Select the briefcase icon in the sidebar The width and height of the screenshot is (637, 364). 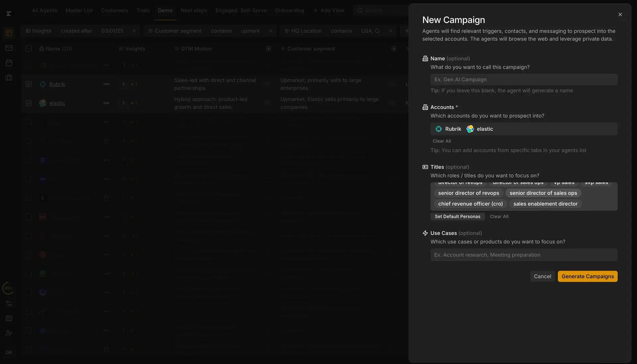(x=9, y=77)
